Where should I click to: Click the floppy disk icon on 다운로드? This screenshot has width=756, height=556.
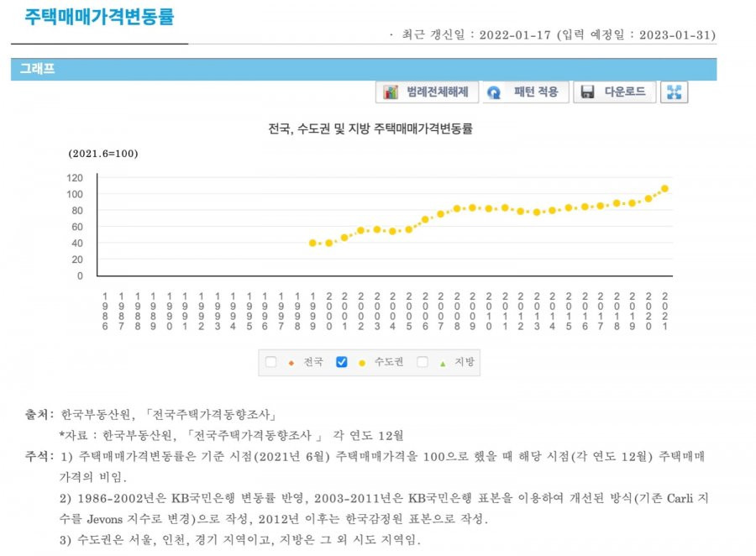point(587,92)
